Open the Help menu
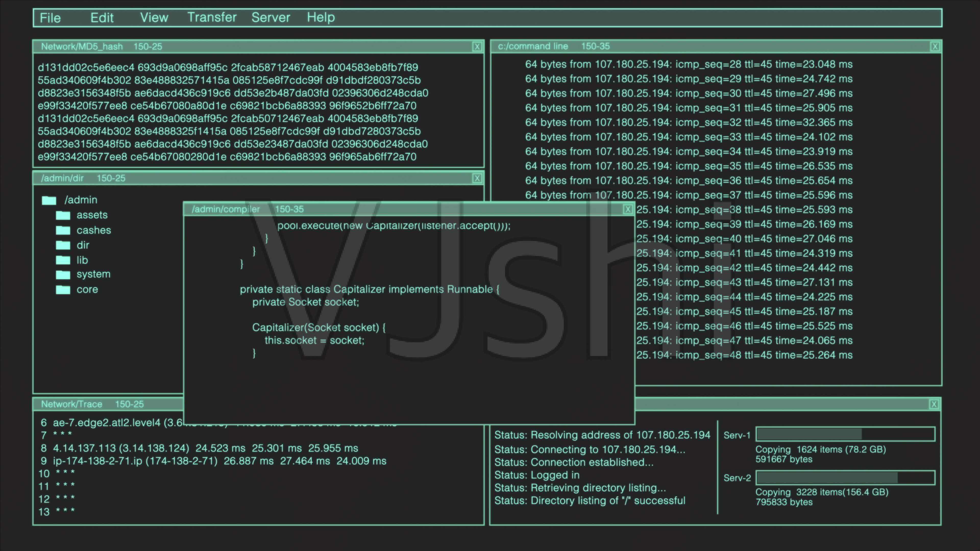 tap(321, 18)
